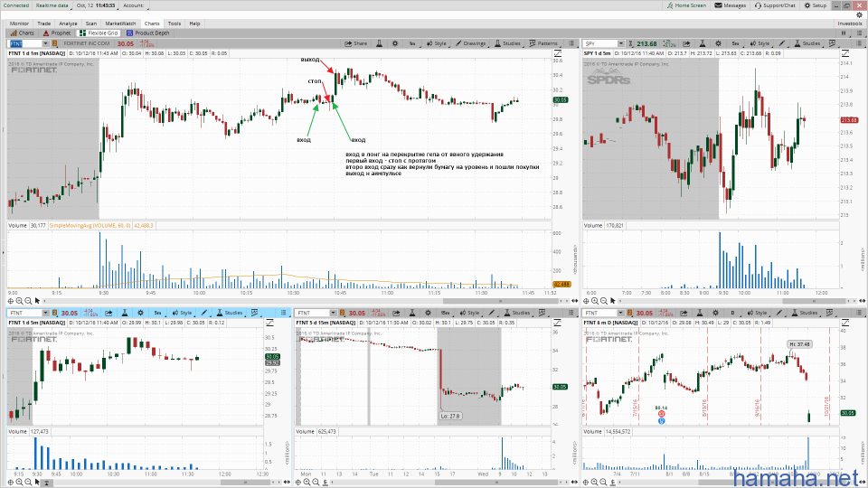Toggle the symbol-link icon on FTNT 5m chart
This screenshot has width=868, height=488.
[x=54, y=313]
